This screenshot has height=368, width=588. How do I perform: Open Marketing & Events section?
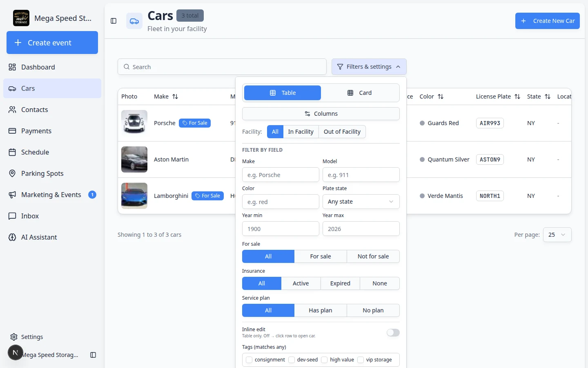[x=52, y=195]
